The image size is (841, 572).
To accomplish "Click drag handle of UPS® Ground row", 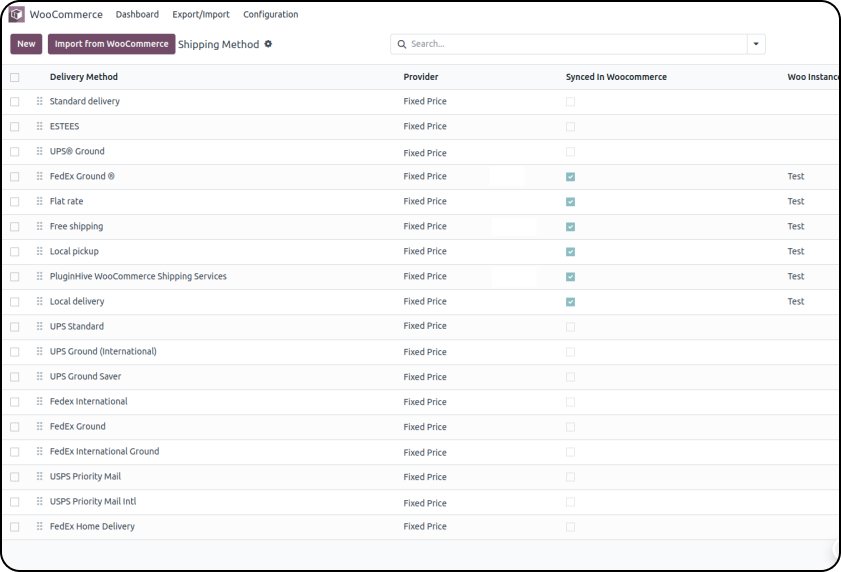I will [40, 151].
